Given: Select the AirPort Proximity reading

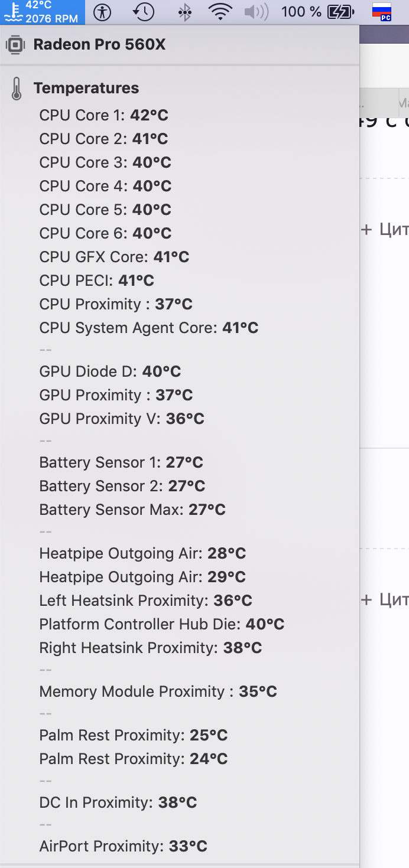Looking at the screenshot, I should pos(123,846).
